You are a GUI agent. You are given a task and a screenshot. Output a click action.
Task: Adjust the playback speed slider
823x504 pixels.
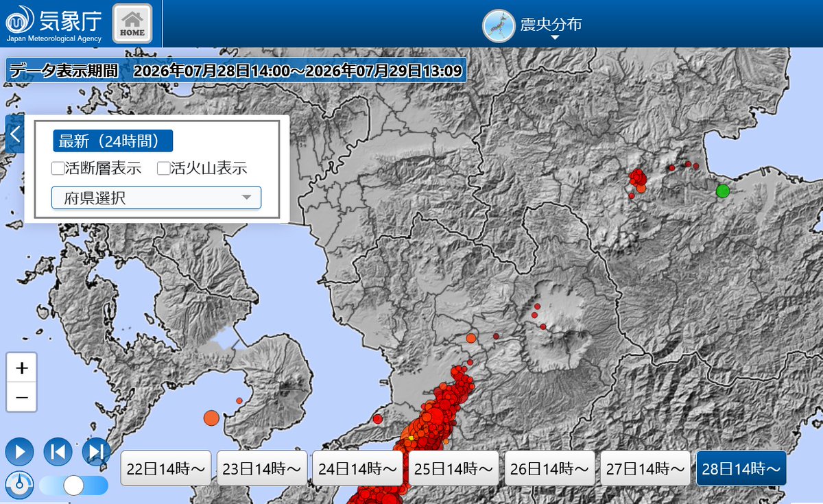click(73, 485)
